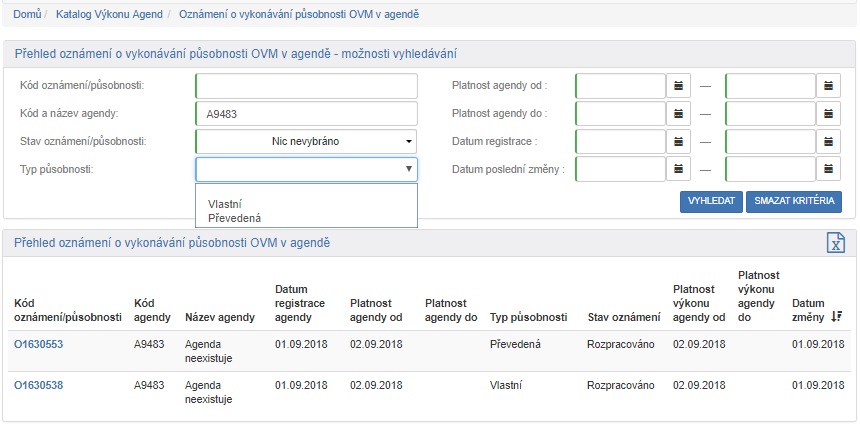860x426 pixels.
Task: Expand 'Stav oznámení/působnosti' dropdown
Action: click(306, 142)
